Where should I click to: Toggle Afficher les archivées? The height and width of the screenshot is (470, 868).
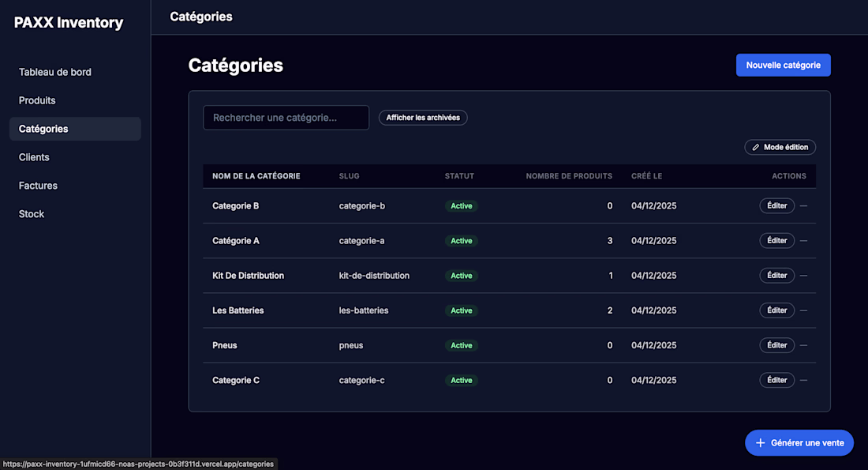click(423, 118)
